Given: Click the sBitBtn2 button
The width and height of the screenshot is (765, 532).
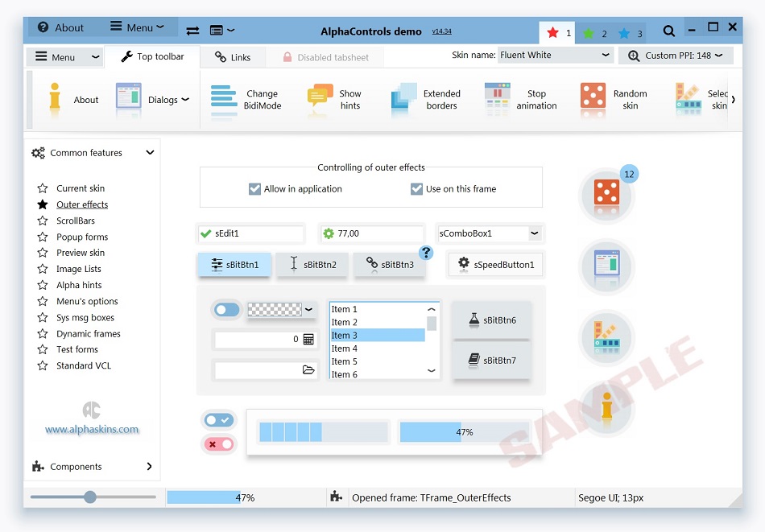Looking at the screenshot, I should [312, 265].
